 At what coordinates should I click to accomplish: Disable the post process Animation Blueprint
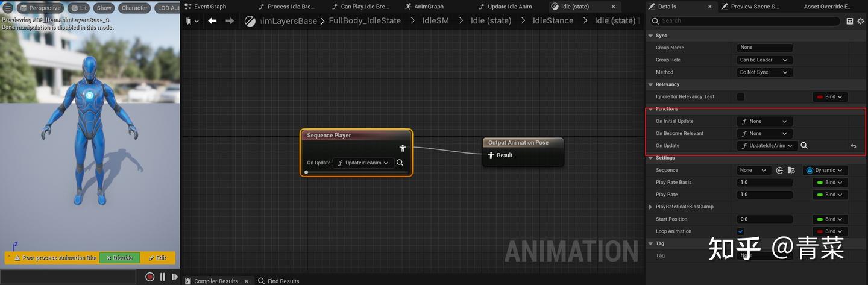point(119,258)
